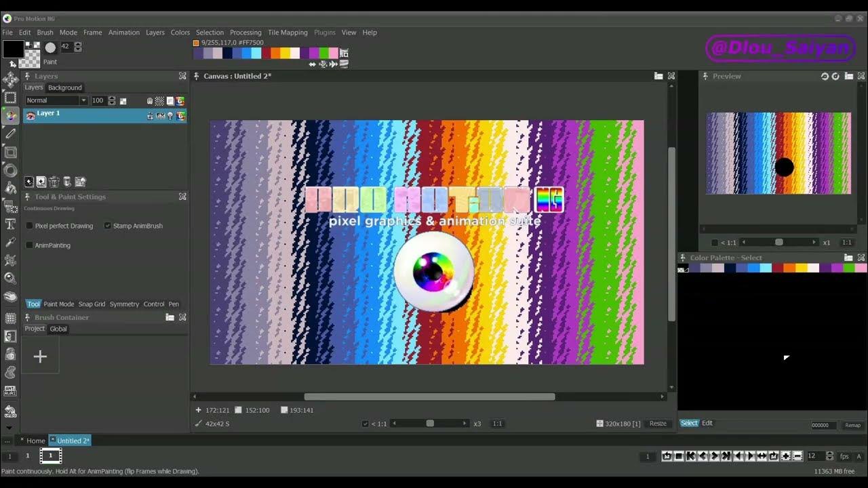Increase layer opacity with up stepper
The height and width of the screenshot is (488, 868).
click(x=112, y=98)
